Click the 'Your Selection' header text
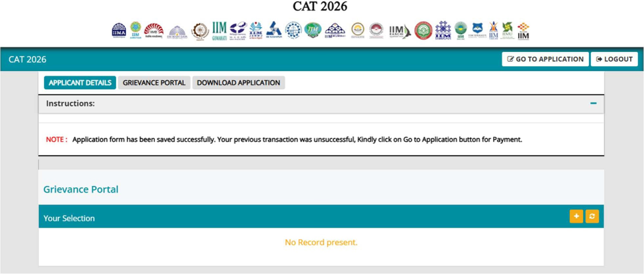This screenshot has height=274, width=644. [69, 218]
